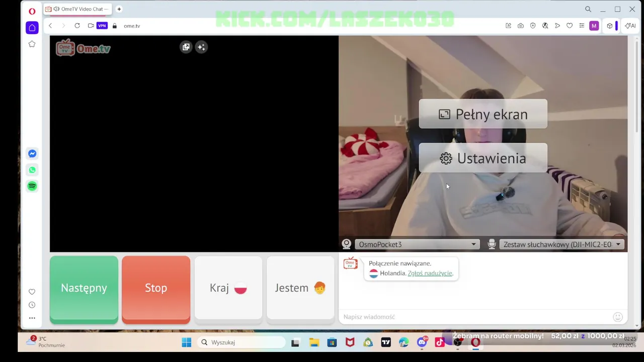The image size is (644, 362).
Task: Go back to previous page
Action: click(x=50, y=26)
